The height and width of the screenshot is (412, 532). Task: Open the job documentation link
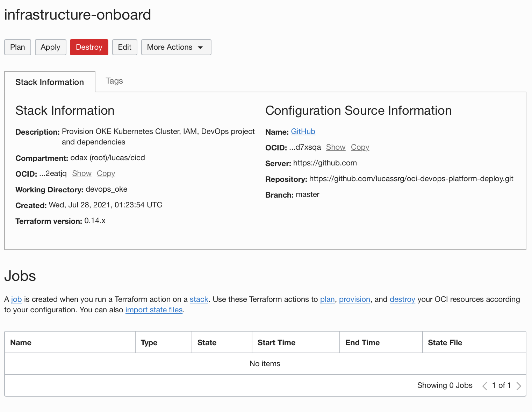(x=16, y=299)
